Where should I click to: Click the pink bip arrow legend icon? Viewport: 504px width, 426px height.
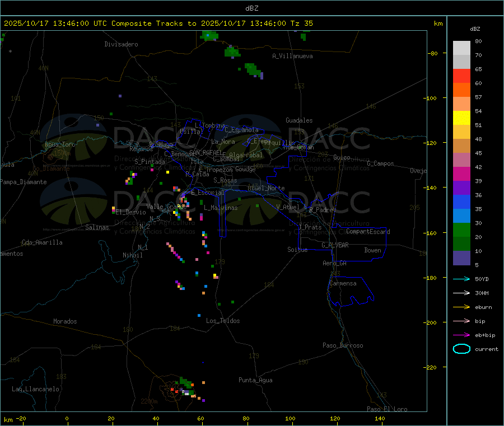[x=461, y=321]
